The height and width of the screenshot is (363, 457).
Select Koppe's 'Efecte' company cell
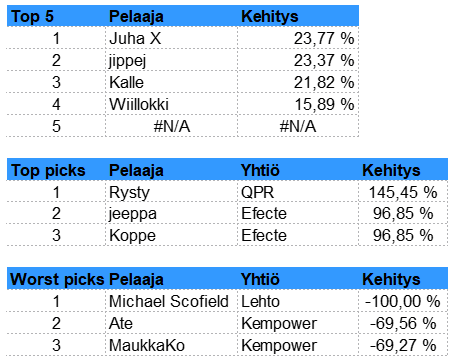298,235
